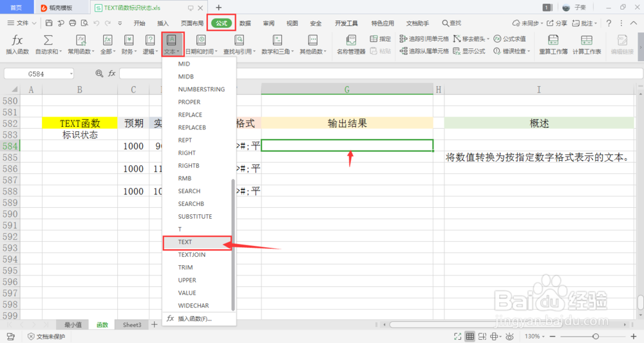The image size is (644, 343).
Task: Toggle normal grid view icon in status bar
Action: (470, 337)
